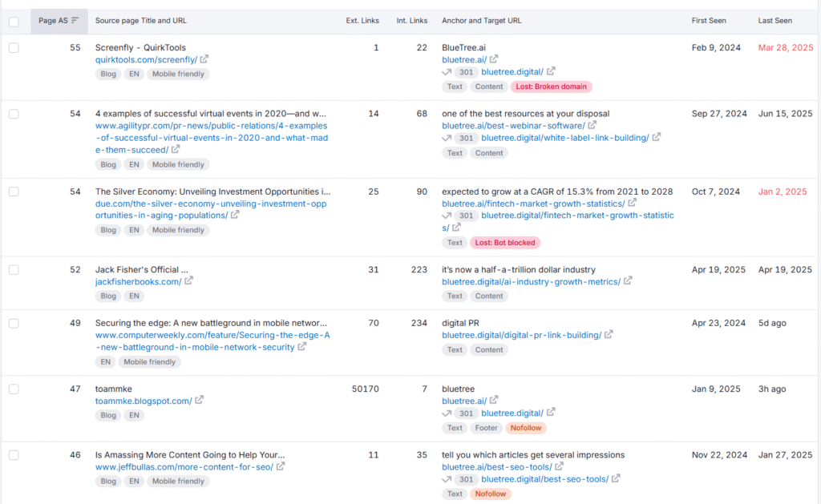This screenshot has width=821, height=504.
Task: Open the quirktools.com/screenfly/ link
Action: click(x=146, y=59)
